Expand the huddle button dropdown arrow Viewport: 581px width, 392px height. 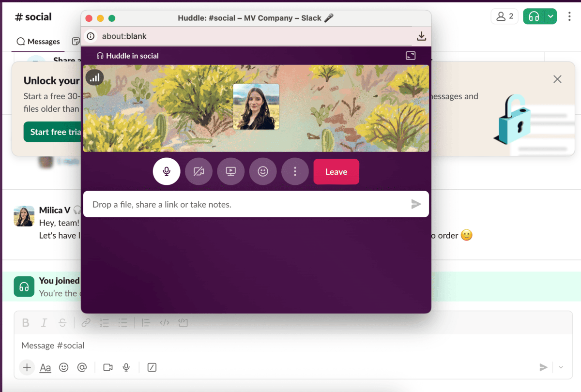click(x=551, y=16)
